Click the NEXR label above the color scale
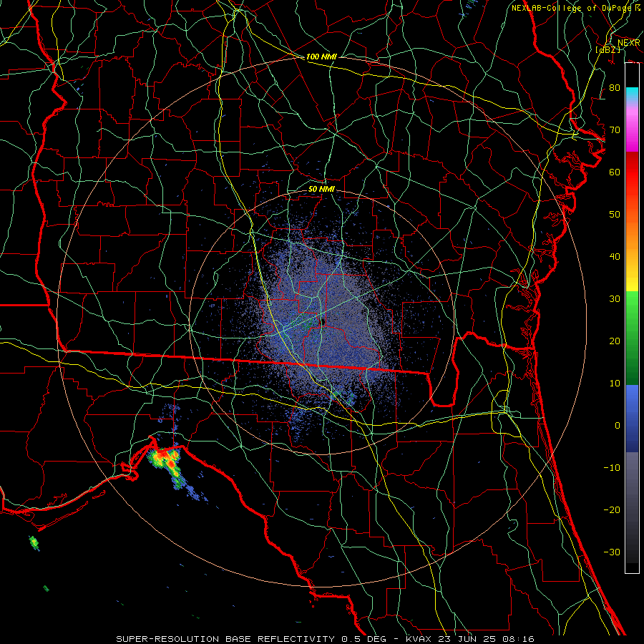 coord(629,43)
